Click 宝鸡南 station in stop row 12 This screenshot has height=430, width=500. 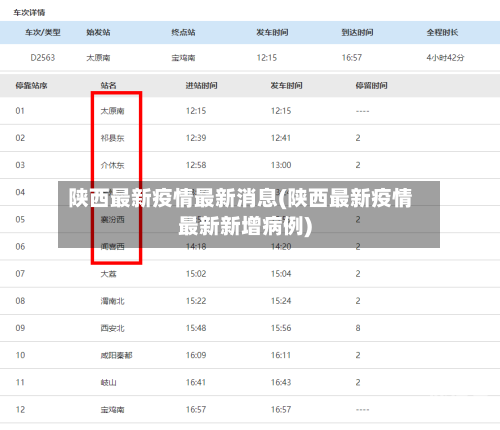coord(113,410)
